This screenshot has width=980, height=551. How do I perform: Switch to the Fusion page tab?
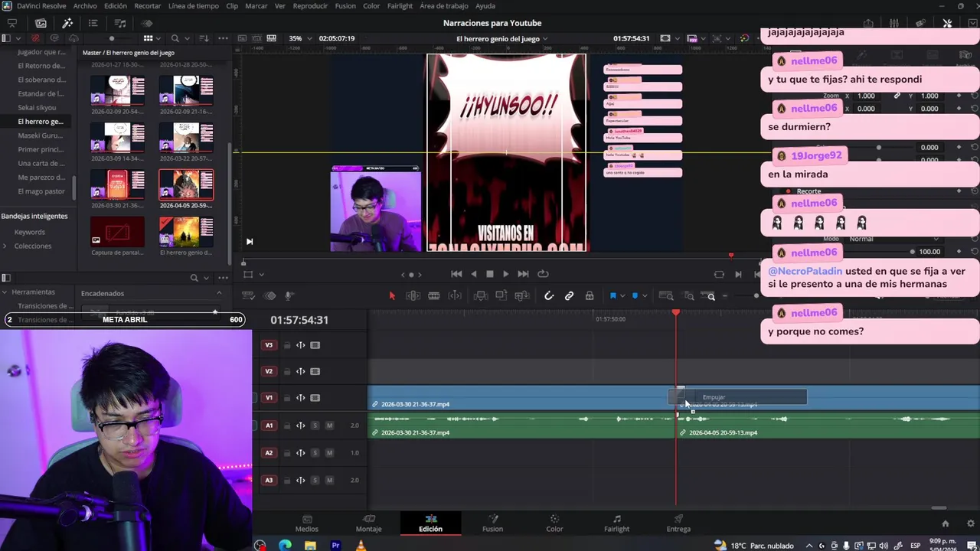tap(492, 523)
